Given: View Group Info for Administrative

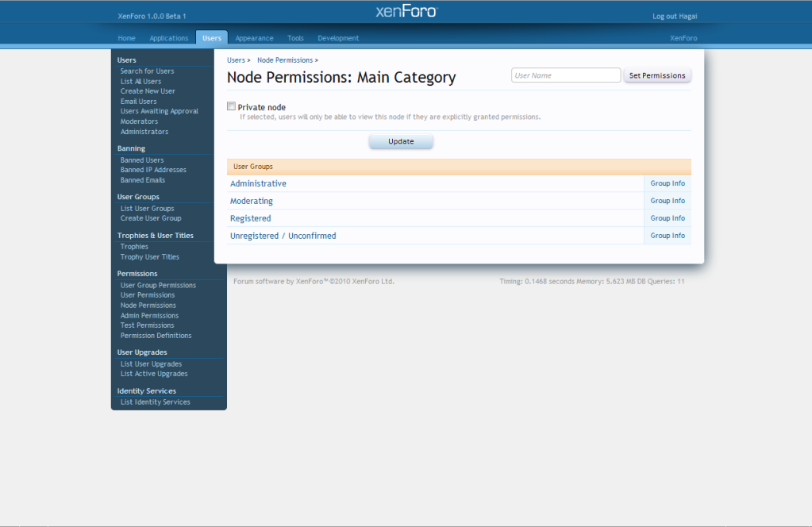Looking at the screenshot, I should pyautogui.click(x=668, y=183).
